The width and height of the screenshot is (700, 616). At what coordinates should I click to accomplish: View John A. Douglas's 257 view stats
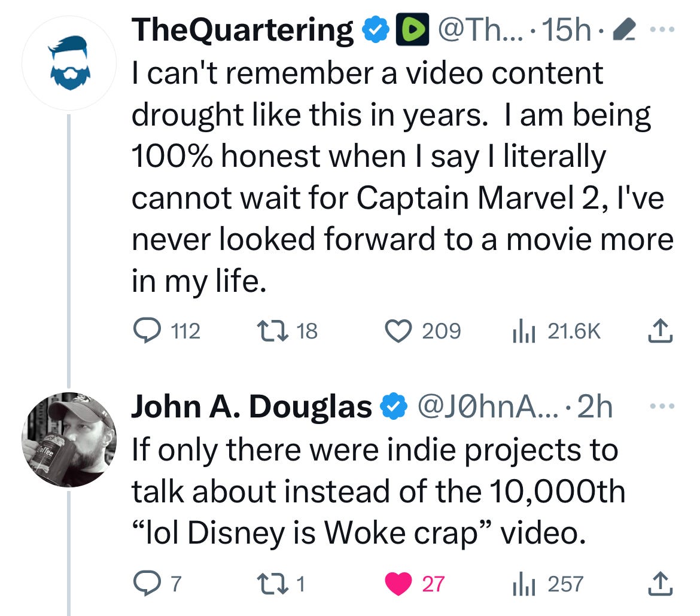pos(548,584)
